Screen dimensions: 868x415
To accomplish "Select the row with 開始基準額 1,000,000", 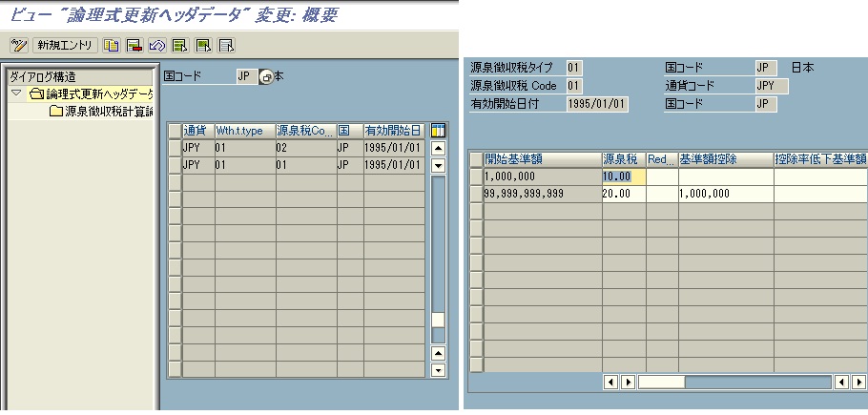I will [x=476, y=176].
